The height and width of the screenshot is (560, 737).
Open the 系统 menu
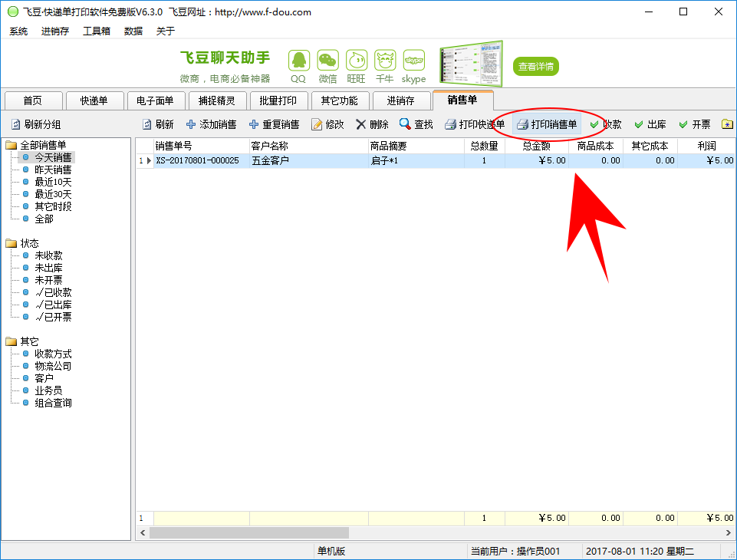click(18, 31)
